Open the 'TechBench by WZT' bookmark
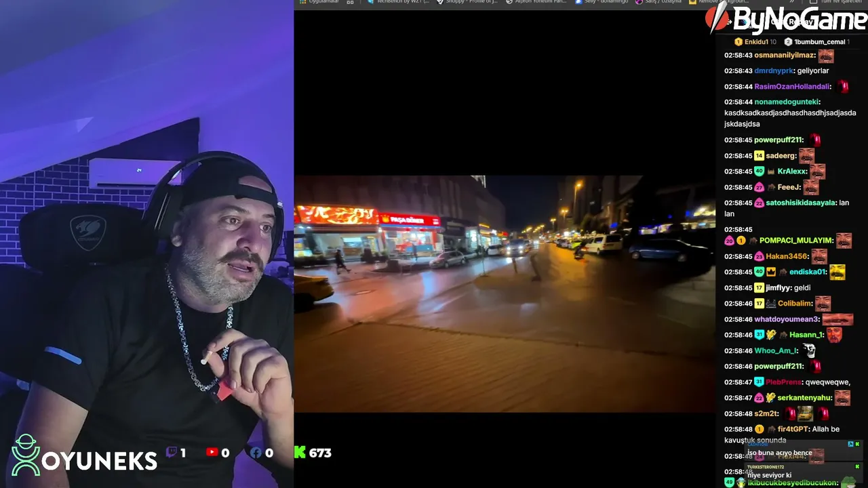868x488 pixels. click(x=398, y=2)
